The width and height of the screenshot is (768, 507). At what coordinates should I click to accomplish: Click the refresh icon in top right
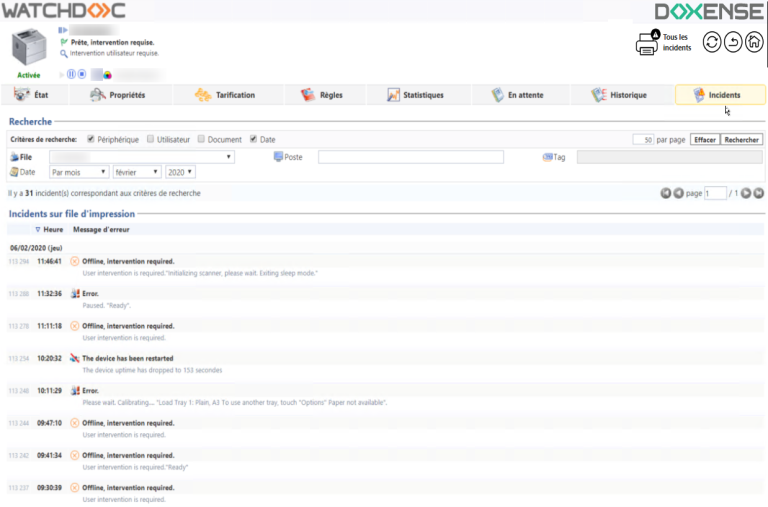point(711,42)
